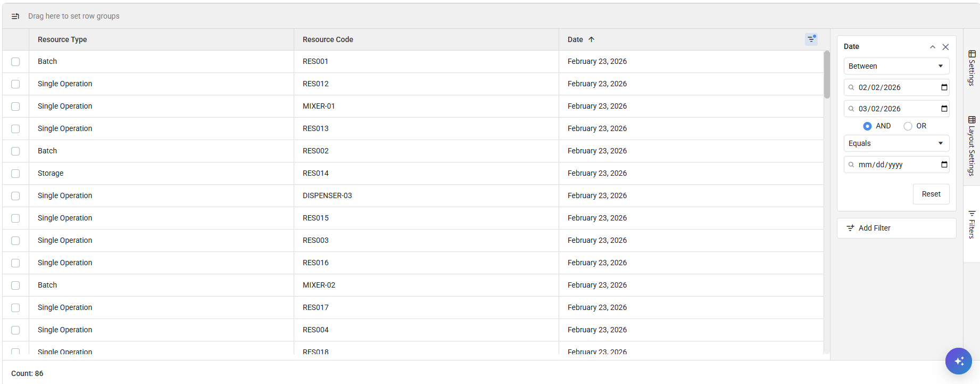
Task: Switch to the Filters side tab
Action: [971, 224]
